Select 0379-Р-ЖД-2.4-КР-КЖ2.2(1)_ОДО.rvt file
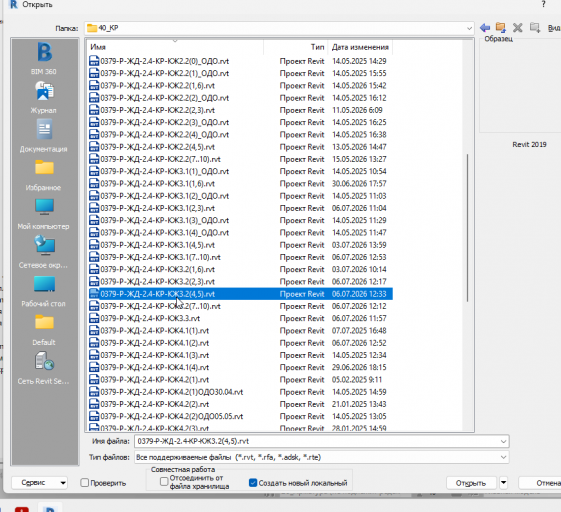Image resolution: width=561 pixels, height=512 pixels. (240, 73)
